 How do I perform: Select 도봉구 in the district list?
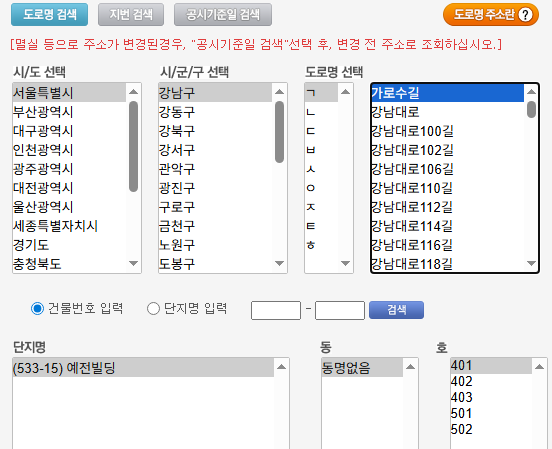(215, 264)
